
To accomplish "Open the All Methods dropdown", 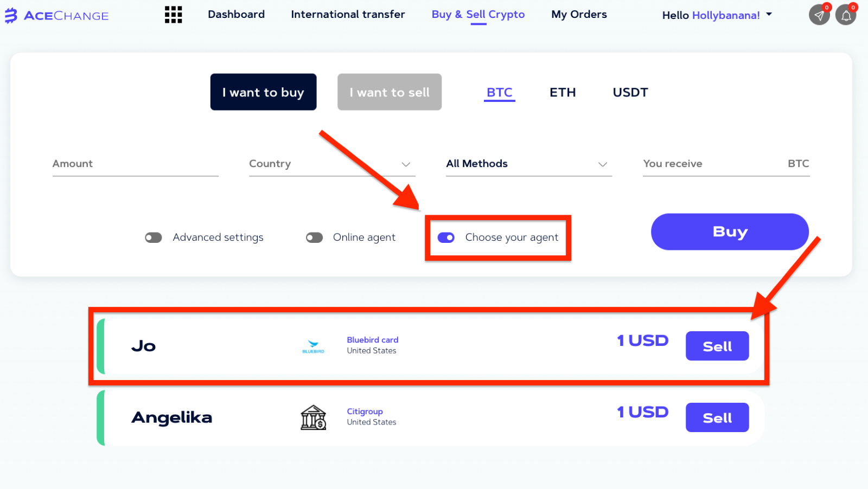I will click(x=529, y=164).
